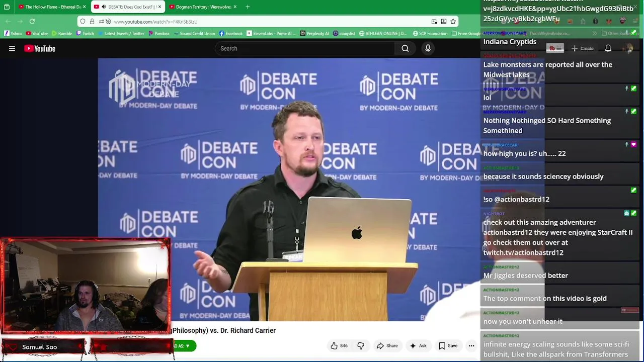Image resolution: width=644 pixels, height=362 pixels.
Task: Open Sound Credit Union bookmark
Action: 194,34
